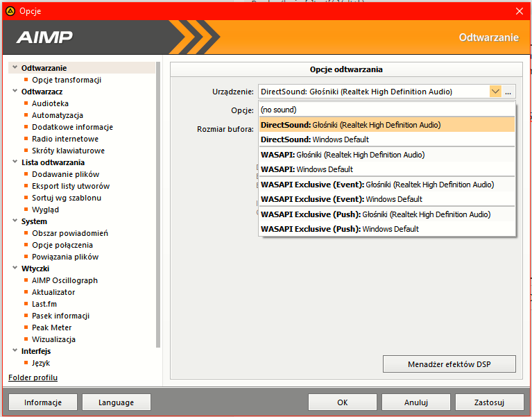Choose DirectSound: Głośniki Realtek option
Image resolution: width=532 pixels, height=417 pixels.
[x=387, y=125]
